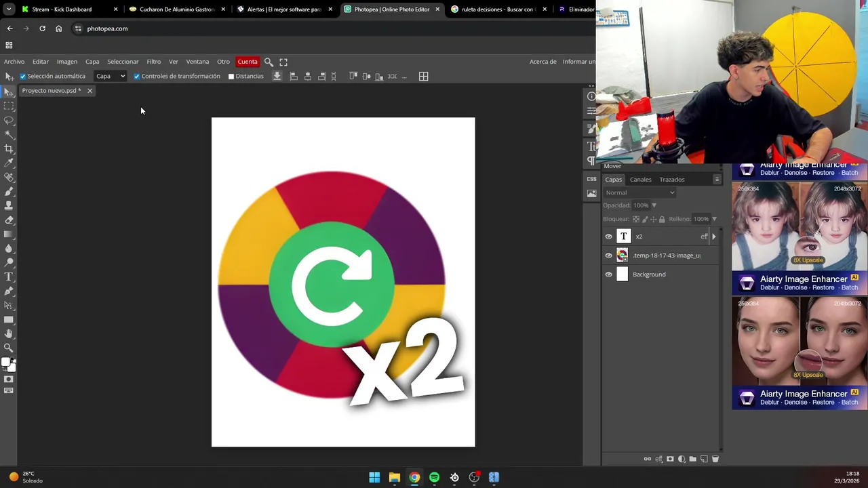
Task: Select the Hand tool
Action: (x=9, y=333)
